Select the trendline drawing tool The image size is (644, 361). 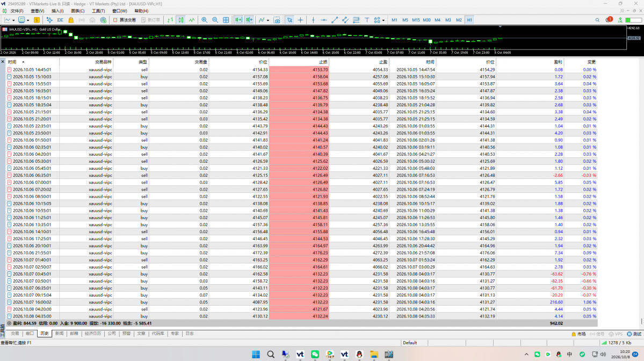(334, 20)
